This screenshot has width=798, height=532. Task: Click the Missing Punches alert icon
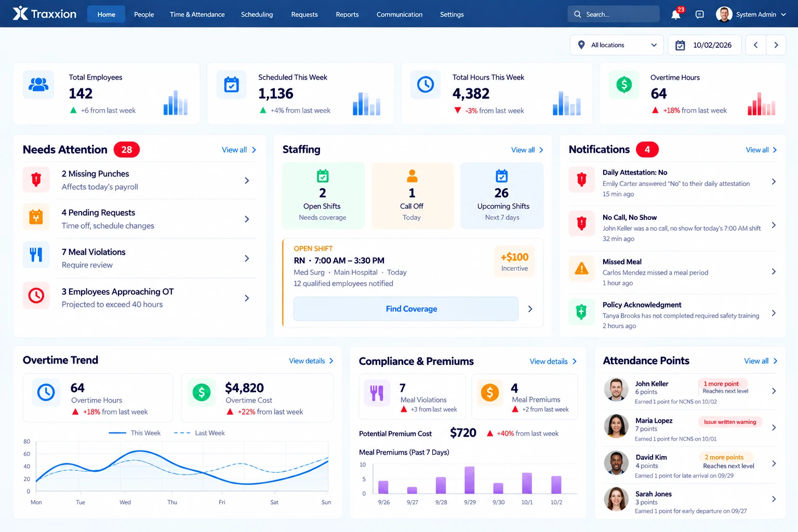tap(36, 180)
